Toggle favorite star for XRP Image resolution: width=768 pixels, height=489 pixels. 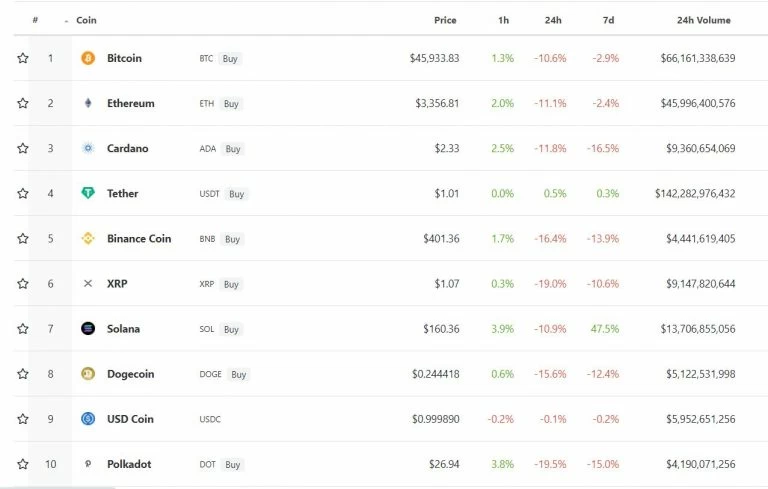23,284
